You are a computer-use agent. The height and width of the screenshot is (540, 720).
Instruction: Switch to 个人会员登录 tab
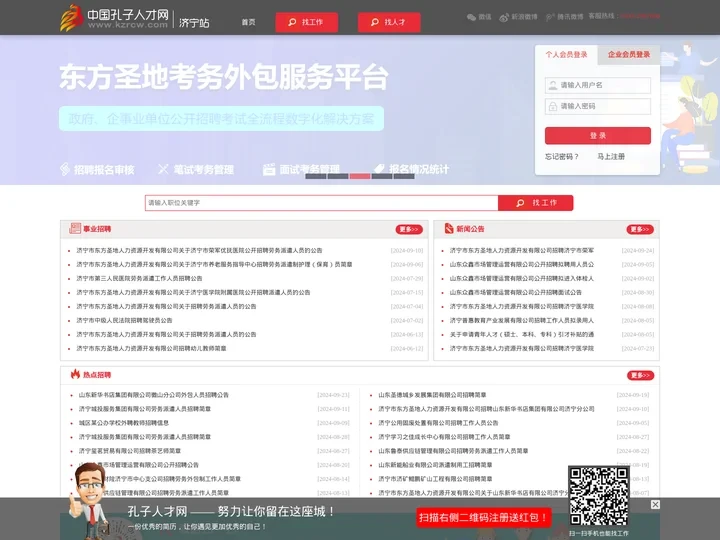click(566, 55)
